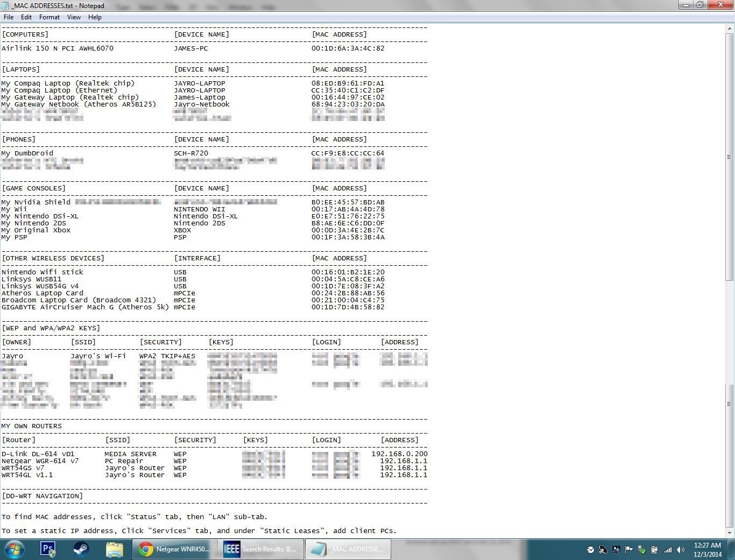Click the scrollbar down arrow

point(730,533)
